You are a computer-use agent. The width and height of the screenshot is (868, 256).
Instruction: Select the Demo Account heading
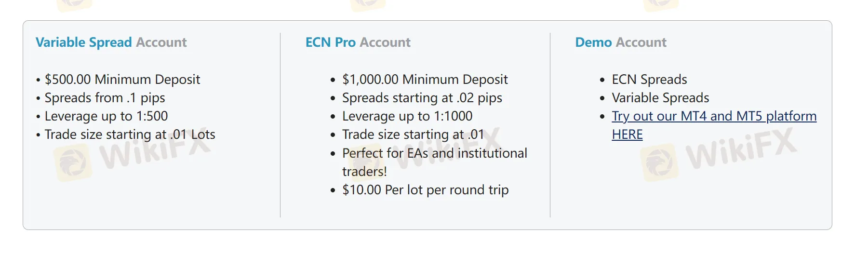point(621,42)
